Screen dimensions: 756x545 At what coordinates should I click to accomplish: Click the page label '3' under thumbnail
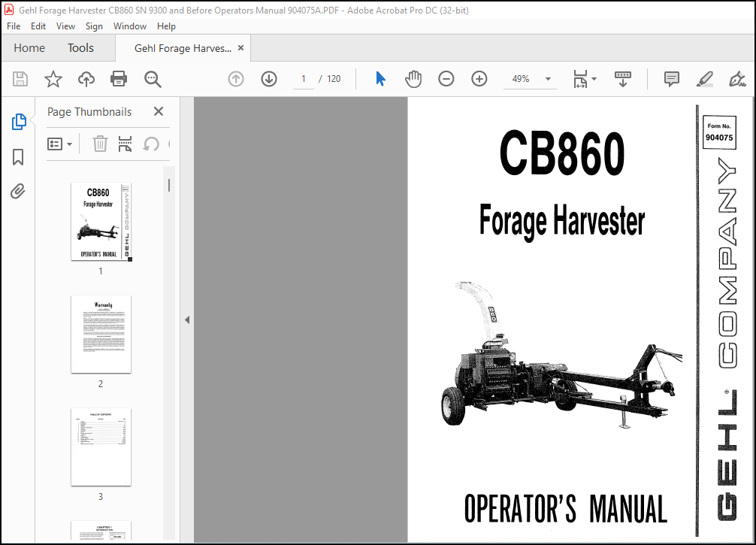tap(101, 496)
